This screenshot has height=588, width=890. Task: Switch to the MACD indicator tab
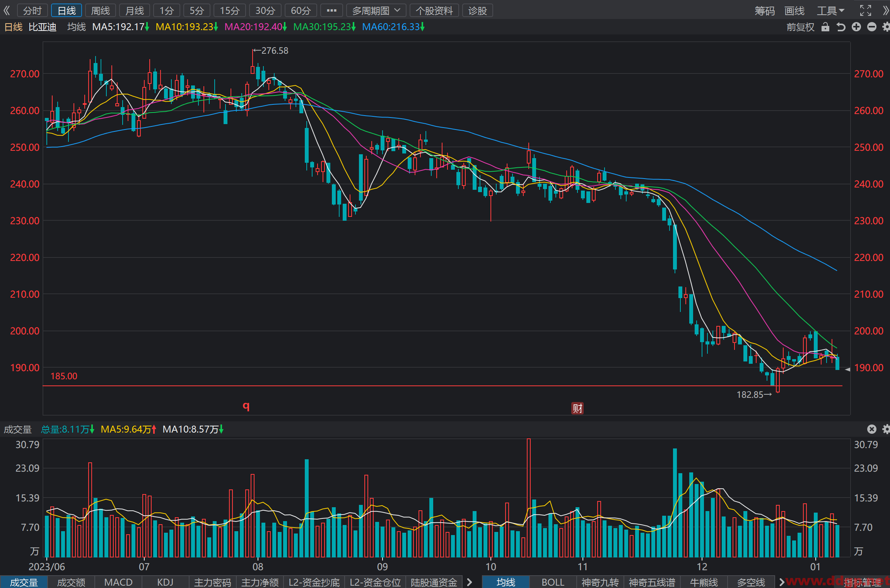click(118, 582)
